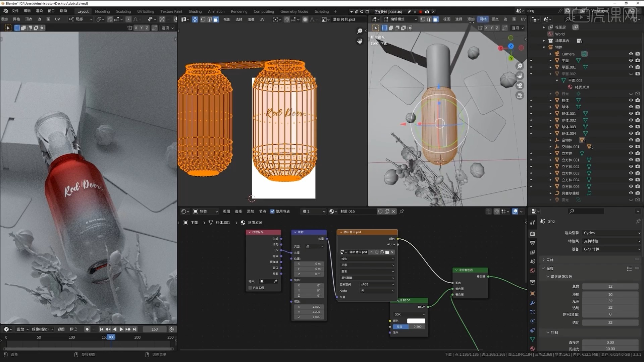
Task: Collapse the 光程 panel
Action: click(x=543, y=268)
